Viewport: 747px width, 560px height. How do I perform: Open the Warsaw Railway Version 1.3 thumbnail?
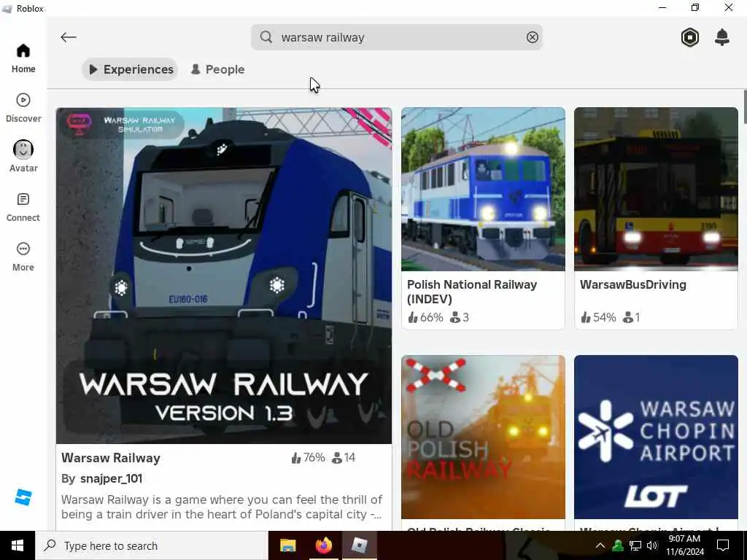pos(224,276)
